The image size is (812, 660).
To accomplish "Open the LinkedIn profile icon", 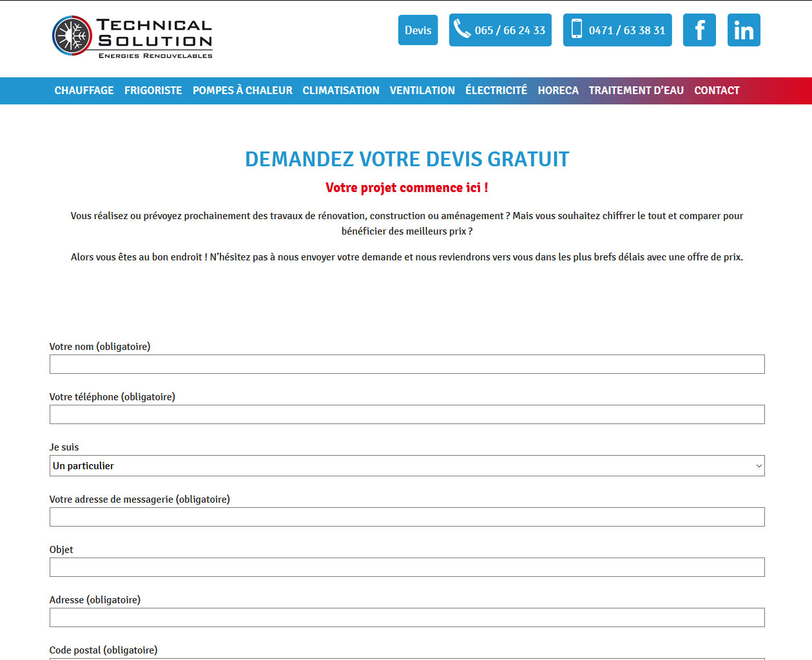I will coord(744,30).
